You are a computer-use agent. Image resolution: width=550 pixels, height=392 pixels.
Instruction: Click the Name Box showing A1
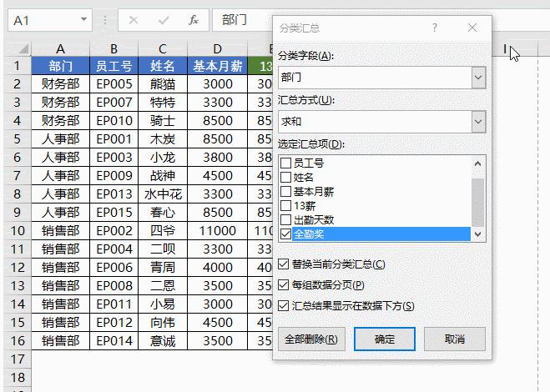[50, 20]
